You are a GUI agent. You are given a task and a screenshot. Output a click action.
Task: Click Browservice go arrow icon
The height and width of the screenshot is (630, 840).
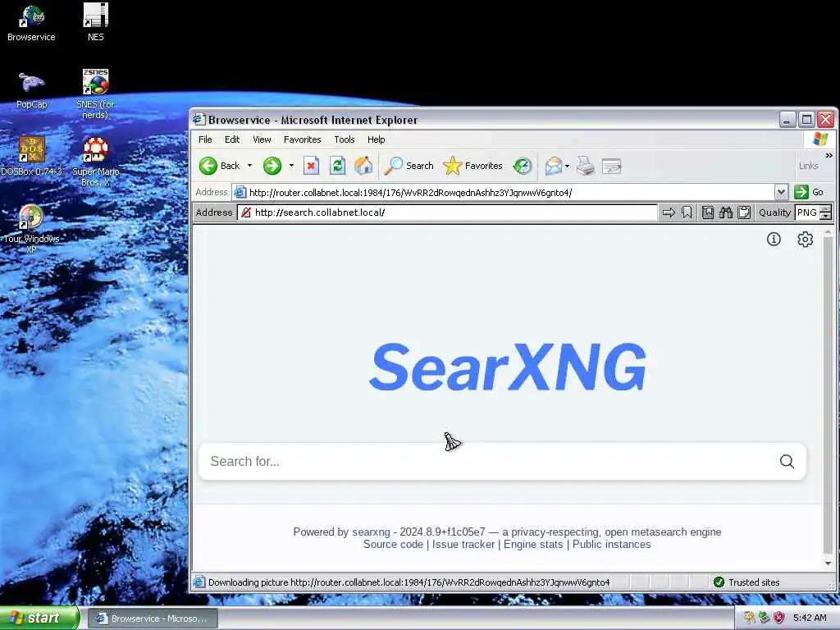point(669,212)
